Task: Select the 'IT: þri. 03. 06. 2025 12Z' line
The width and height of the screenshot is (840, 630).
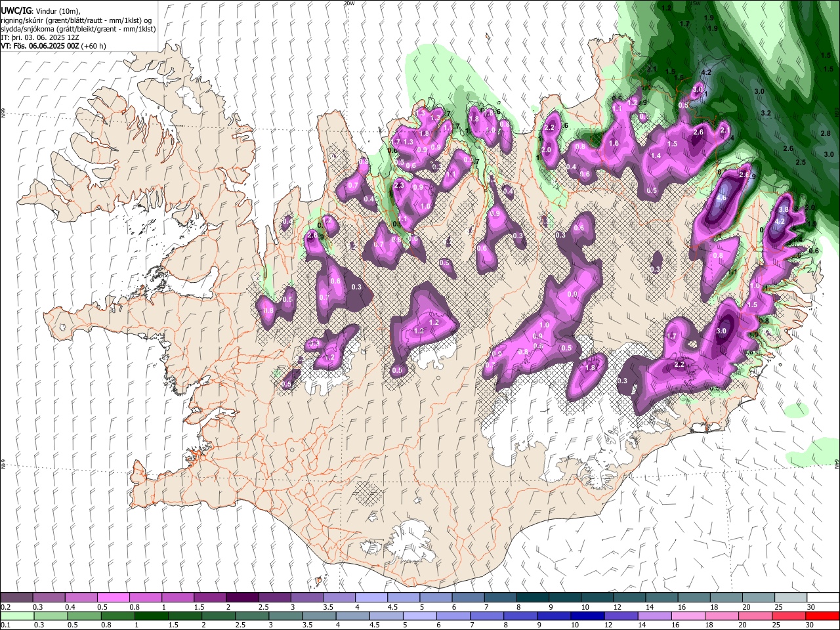Action: pyautogui.click(x=40, y=37)
